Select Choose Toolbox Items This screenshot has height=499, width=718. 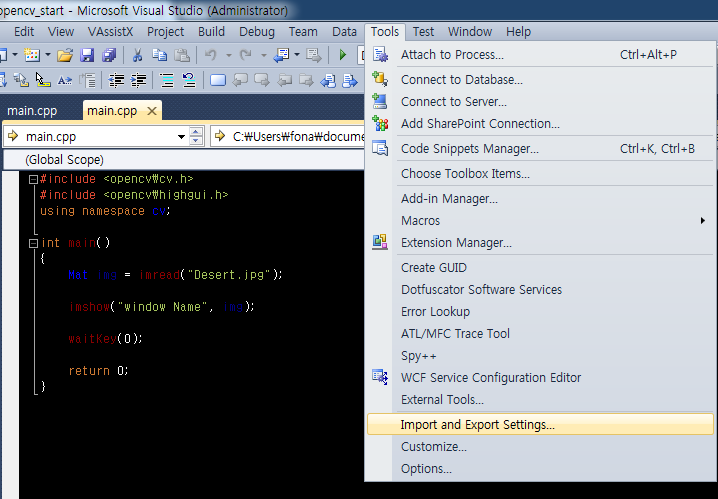[540, 174]
